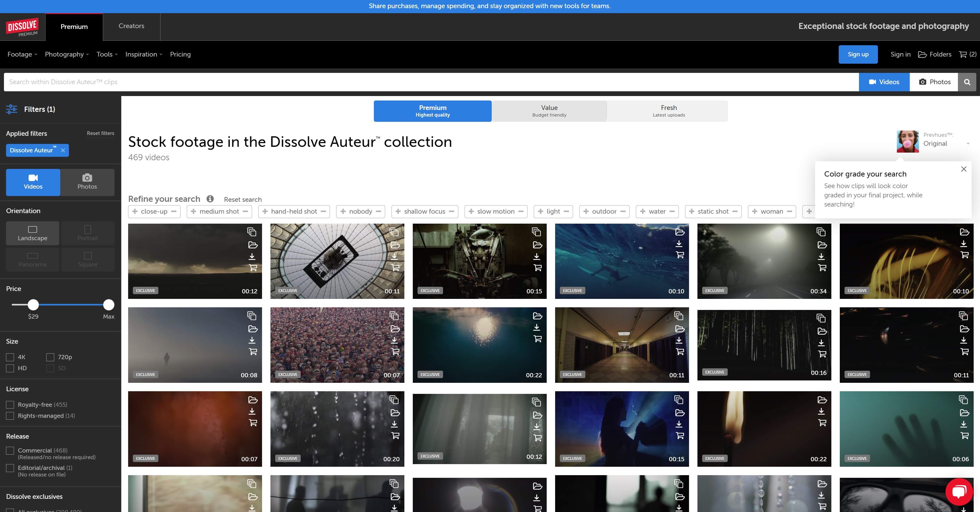Click the $29 price slider handle
This screenshot has width=980, height=512.
tap(33, 305)
